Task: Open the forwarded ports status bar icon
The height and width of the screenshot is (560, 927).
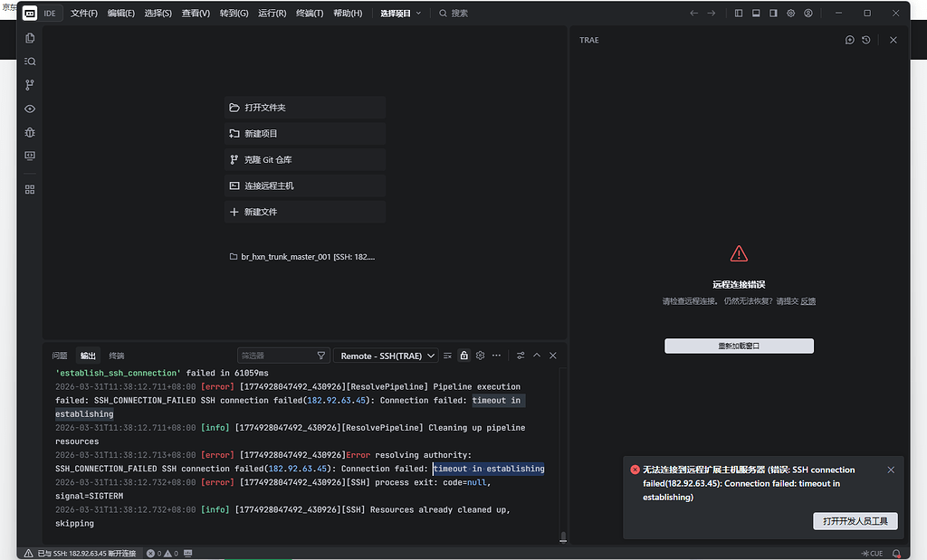Action: point(188,554)
